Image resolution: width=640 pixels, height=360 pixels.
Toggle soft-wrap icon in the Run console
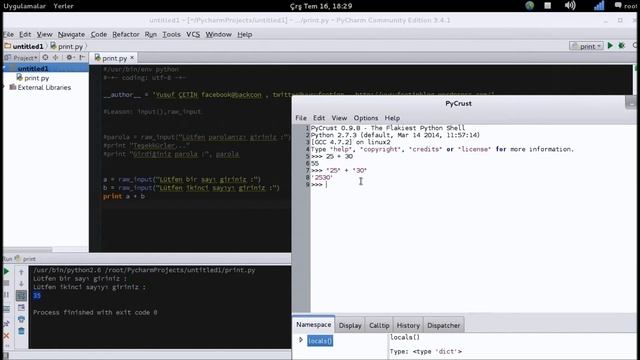pyautogui.click(x=21, y=296)
